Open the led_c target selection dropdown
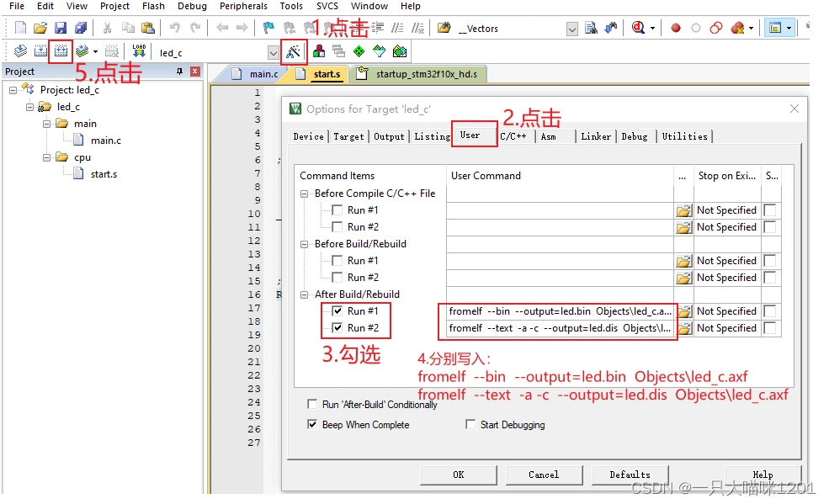Image resolution: width=829 pixels, height=504 pixels. 272,53
